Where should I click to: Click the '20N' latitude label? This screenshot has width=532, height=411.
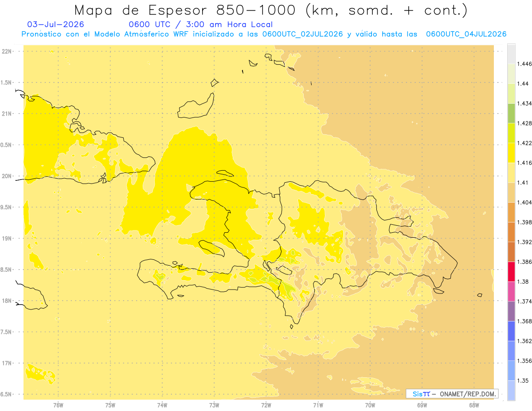7,176
